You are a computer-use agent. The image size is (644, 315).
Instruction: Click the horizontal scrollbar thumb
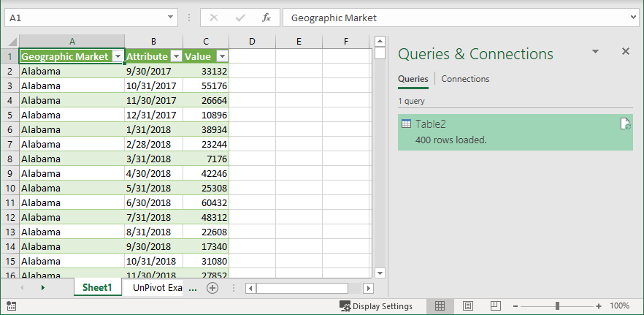click(x=302, y=288)
